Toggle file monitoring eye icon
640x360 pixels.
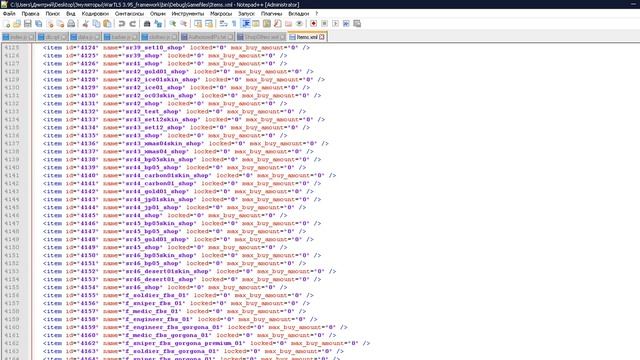click(299, 24)
